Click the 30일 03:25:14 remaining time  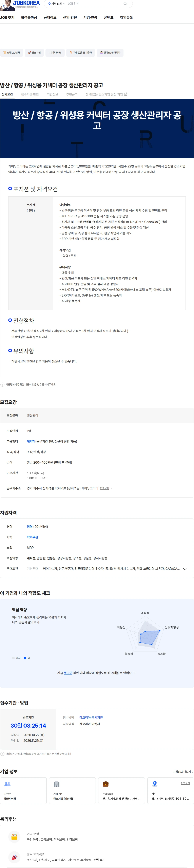coord(28,725)
